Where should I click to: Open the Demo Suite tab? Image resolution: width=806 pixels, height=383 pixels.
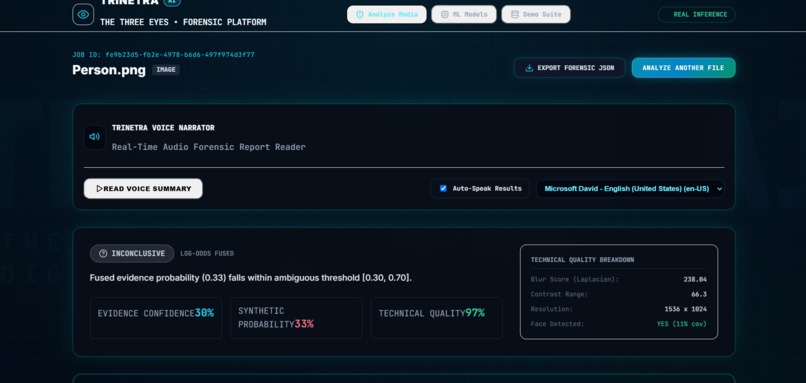click(x=536, y=14)
